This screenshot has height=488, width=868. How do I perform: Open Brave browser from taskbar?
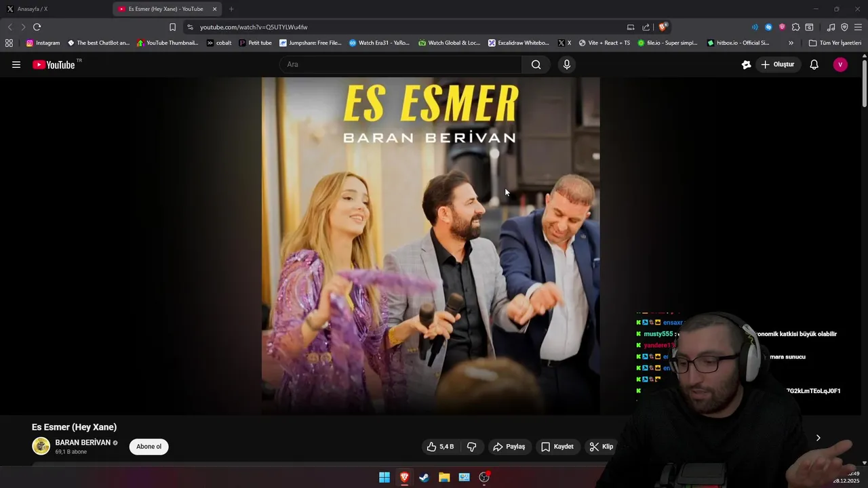point(404,477)
